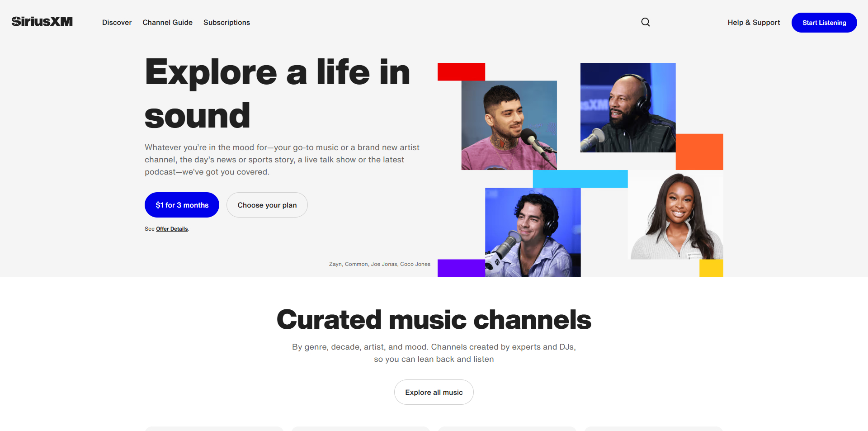Viewport: 868px width, 431px height.
Task: Select the Choose your plan button
Action: [267, 205]
